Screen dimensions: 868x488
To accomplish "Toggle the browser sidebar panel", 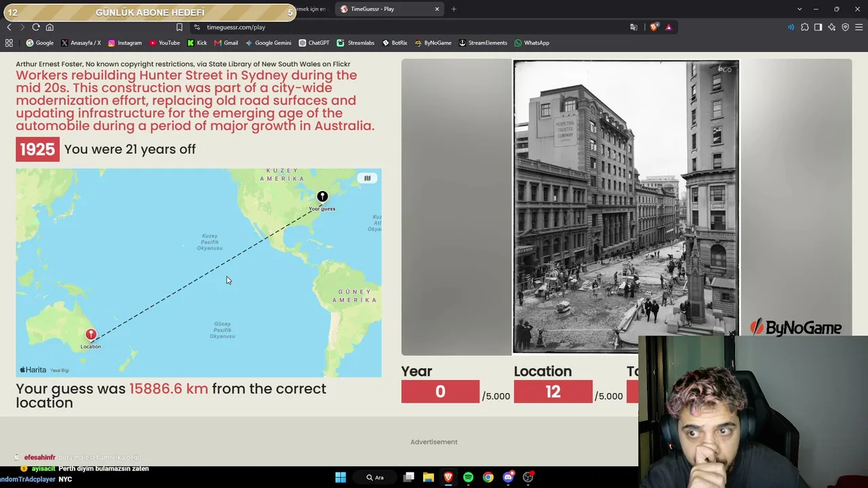I will pyautogui.click(x=818, y=27).
